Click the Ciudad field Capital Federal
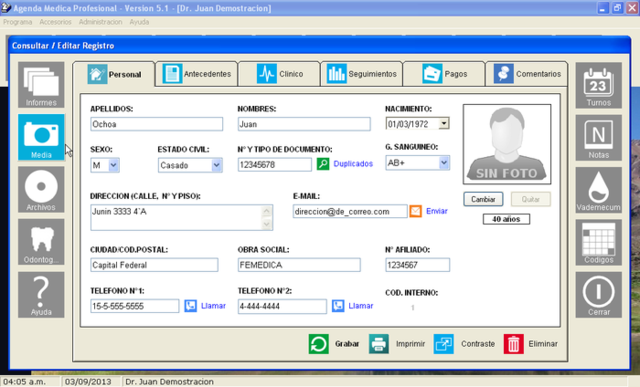 [x=154, y=265]
